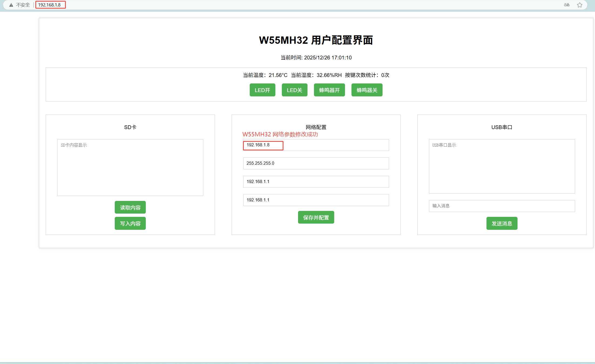The height and width of the screenshot is (364, 595).
Task: Click the fourth network field (192.168.1.1)
Action: (x=316, y=200)
